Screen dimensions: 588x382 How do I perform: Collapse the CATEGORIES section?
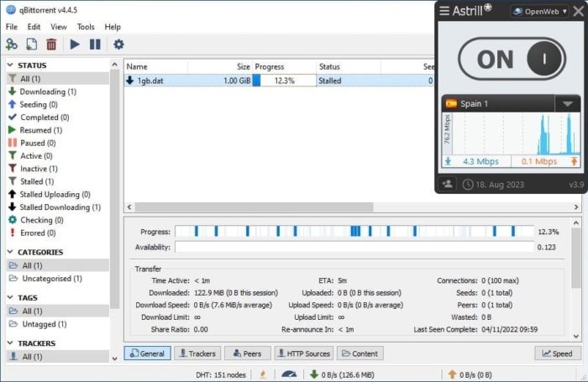pyautogui.click(x=10, y=252)
